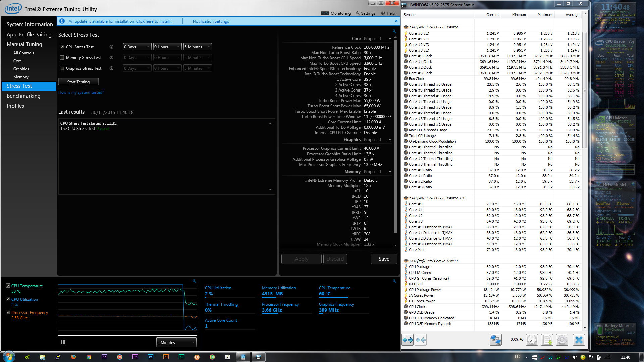Enable the Graphics Stress Test checkbox

[x=62, y=68]
